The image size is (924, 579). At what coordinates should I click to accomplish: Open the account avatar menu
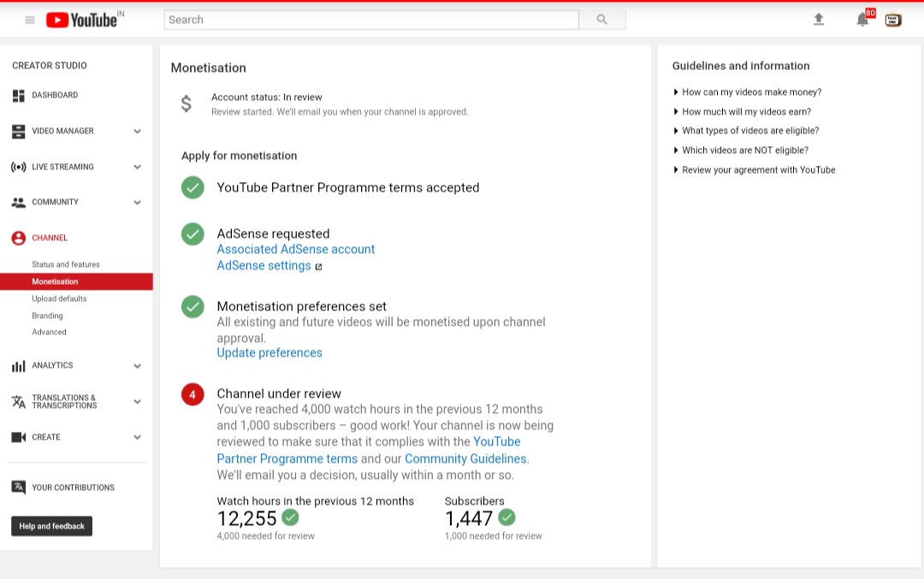click(892, 20)
